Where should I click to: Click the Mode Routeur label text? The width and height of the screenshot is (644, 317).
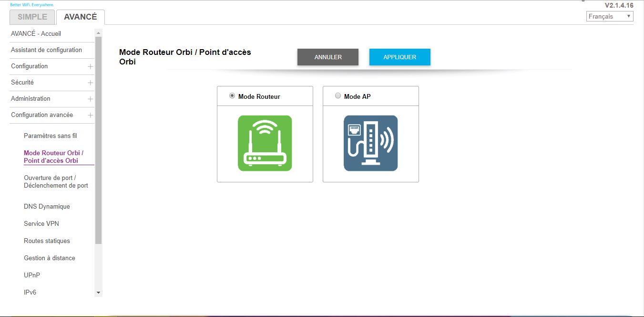259,96
